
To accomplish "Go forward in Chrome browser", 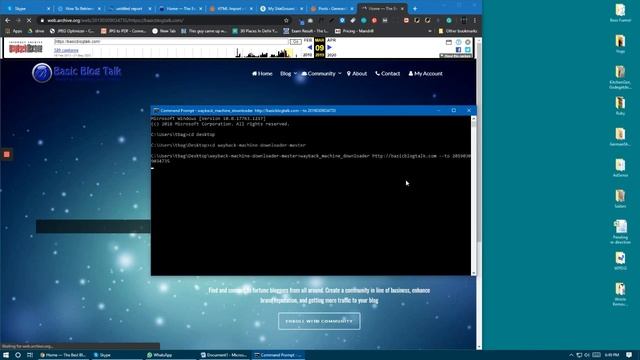I will coord(18,20).
